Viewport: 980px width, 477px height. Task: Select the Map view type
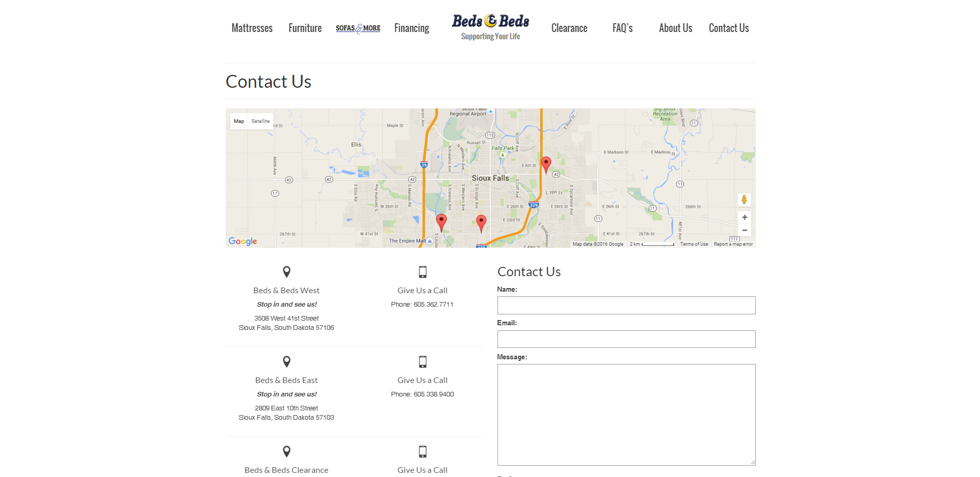pyautogui.click(x=239, y=121)
